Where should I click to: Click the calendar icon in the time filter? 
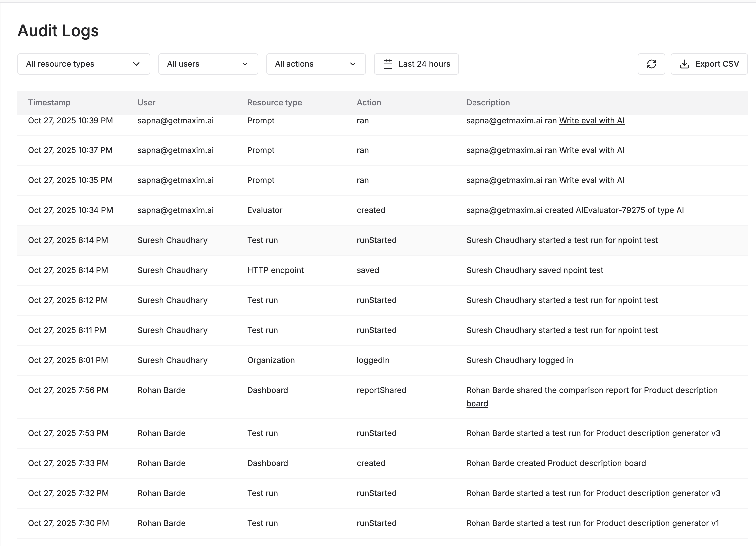tap(388, 64)
